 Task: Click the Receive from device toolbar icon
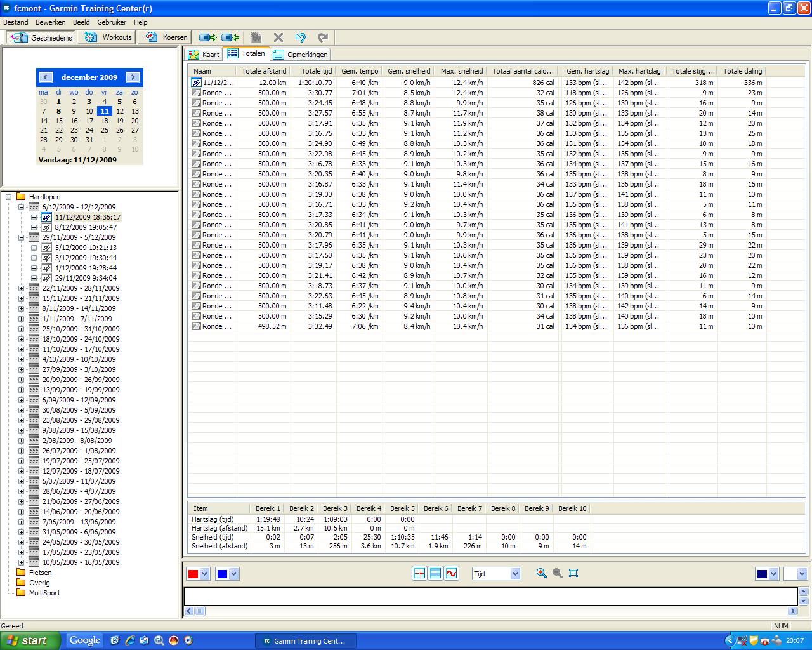pyautogui.click(x=230, y=37)
